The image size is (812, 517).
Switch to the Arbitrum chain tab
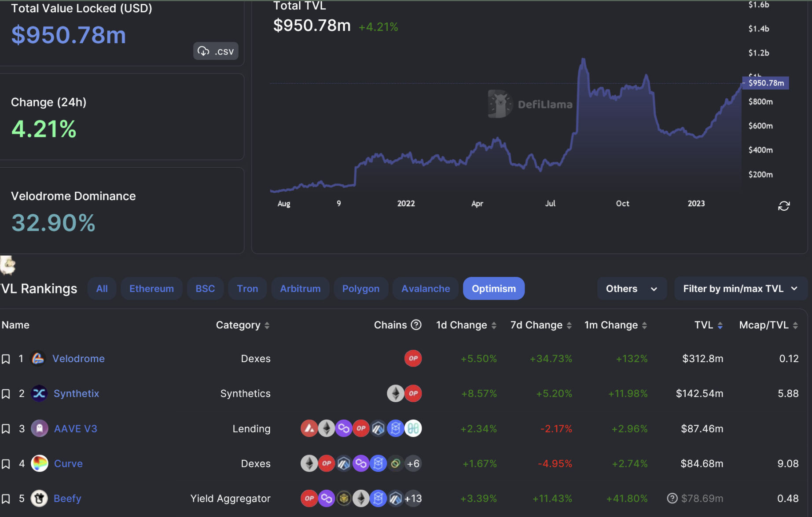tap(300, 289)
